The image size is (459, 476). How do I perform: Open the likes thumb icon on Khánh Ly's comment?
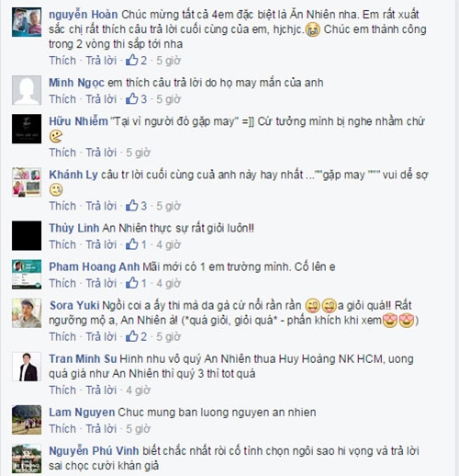click(x=132, y=206)
